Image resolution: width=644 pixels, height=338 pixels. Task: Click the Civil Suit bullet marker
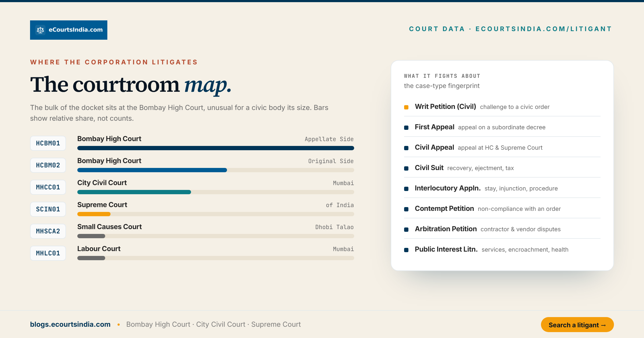(x=406, y=168)
